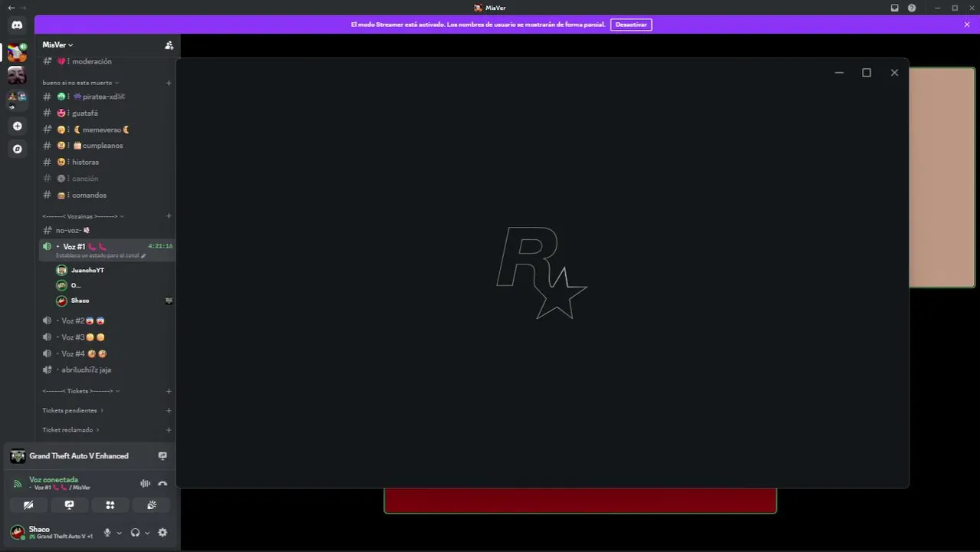This screenshot has height=552, width=980.
Task: Click the share your screen button
Action: point(69,505)
